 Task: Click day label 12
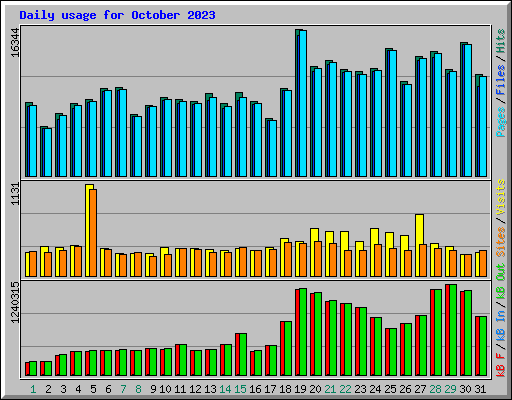tap(195, 389)
